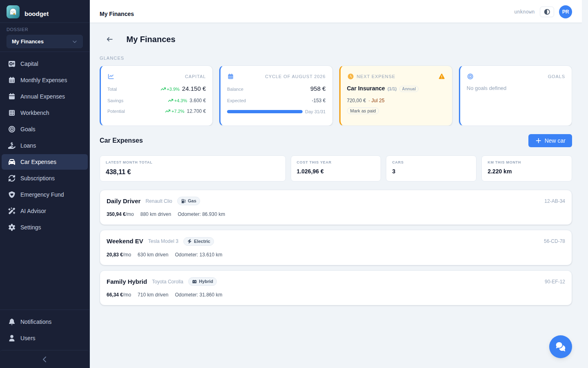
Task: Open the Family Hybrid car card
Action: pos(336,288)
